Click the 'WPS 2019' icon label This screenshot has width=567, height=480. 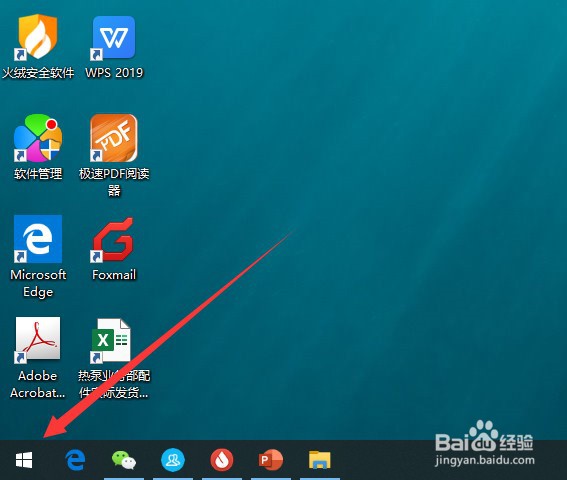tap(114, 73)
